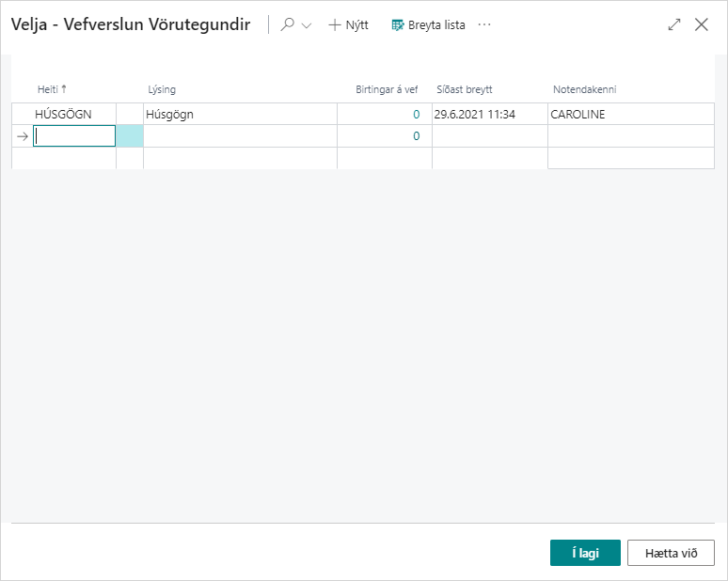This screenshot has width=728, height=581.
Task: Click the Birtingar á vef column header
Action: tap(387, 89)
